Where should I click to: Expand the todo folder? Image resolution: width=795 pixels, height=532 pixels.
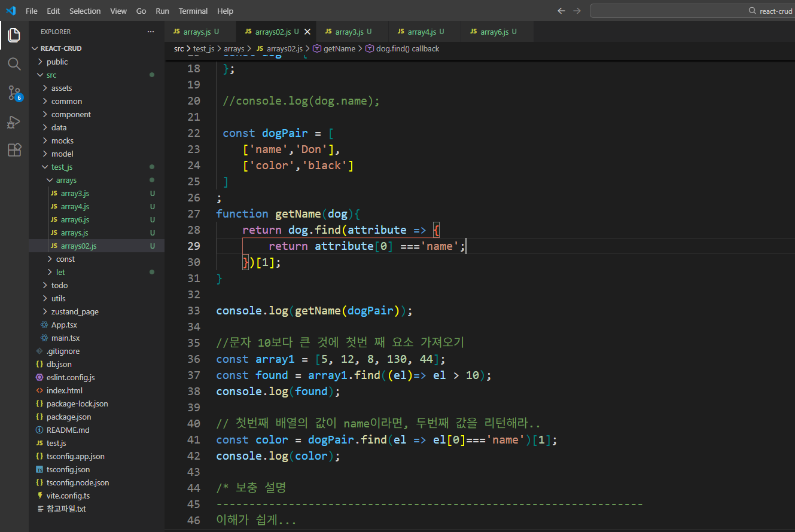click(45, 285)
